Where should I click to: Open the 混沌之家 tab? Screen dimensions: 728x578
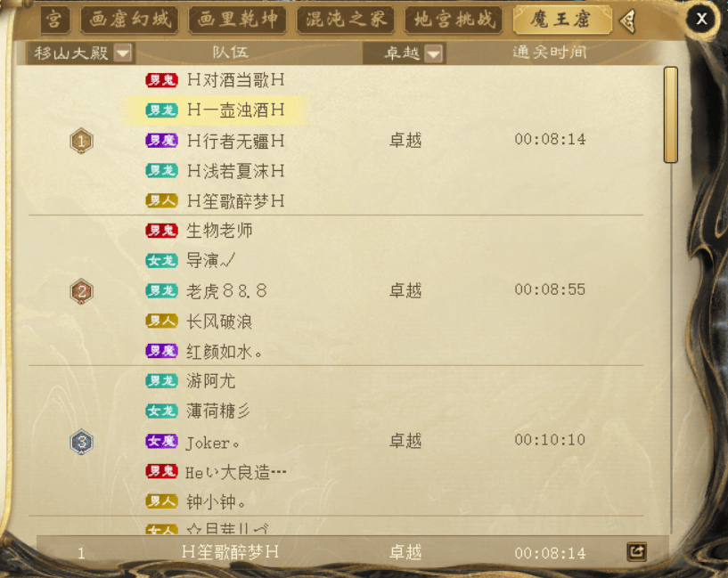coord(346,20)
